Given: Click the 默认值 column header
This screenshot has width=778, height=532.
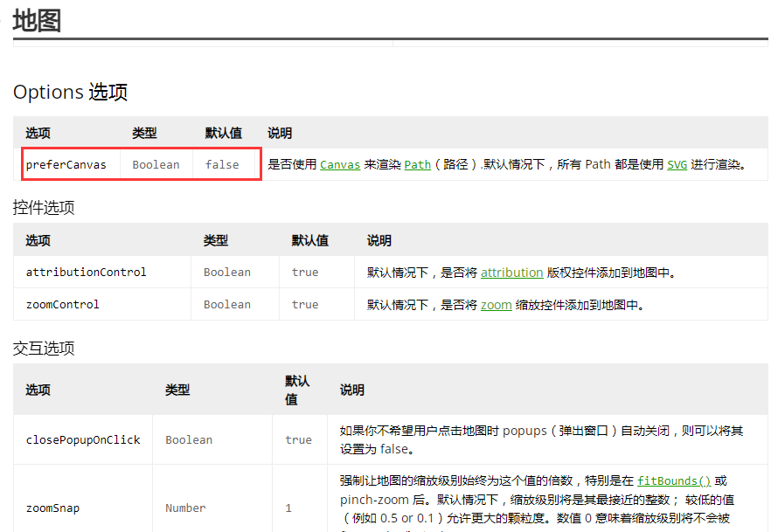Looking at the screenshot, I should (222, 133).
